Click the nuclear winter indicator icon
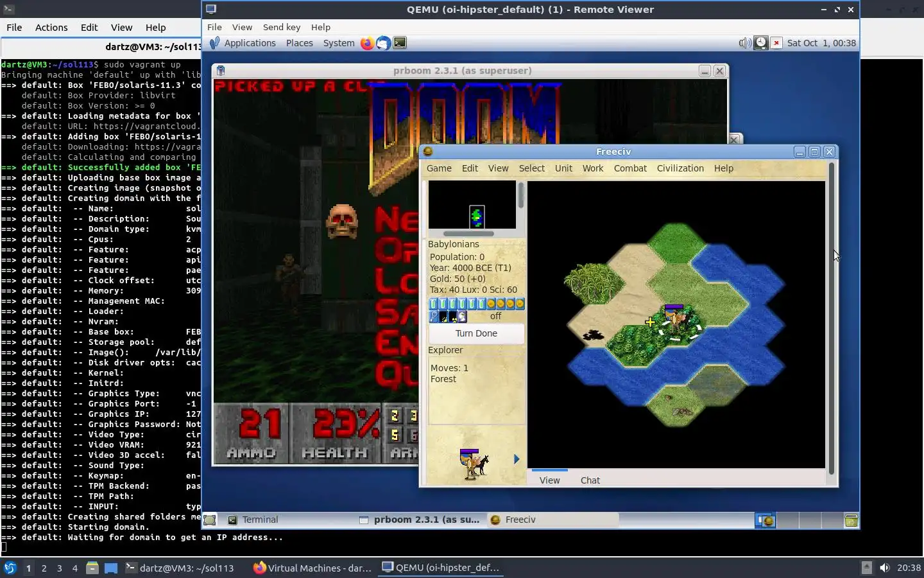Image resolution: width=924 pixels, height=578 pixels. [x=452, y=316]
